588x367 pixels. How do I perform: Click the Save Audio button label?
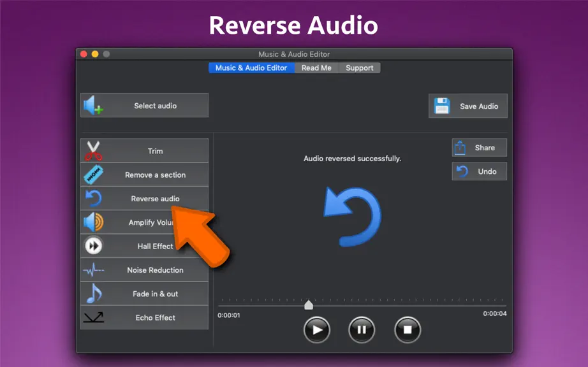point(479,106)
